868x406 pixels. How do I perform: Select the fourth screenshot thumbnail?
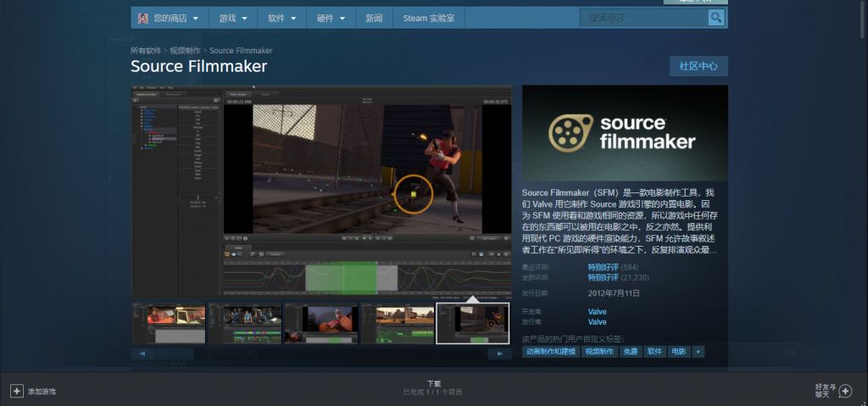coord(397,324)
